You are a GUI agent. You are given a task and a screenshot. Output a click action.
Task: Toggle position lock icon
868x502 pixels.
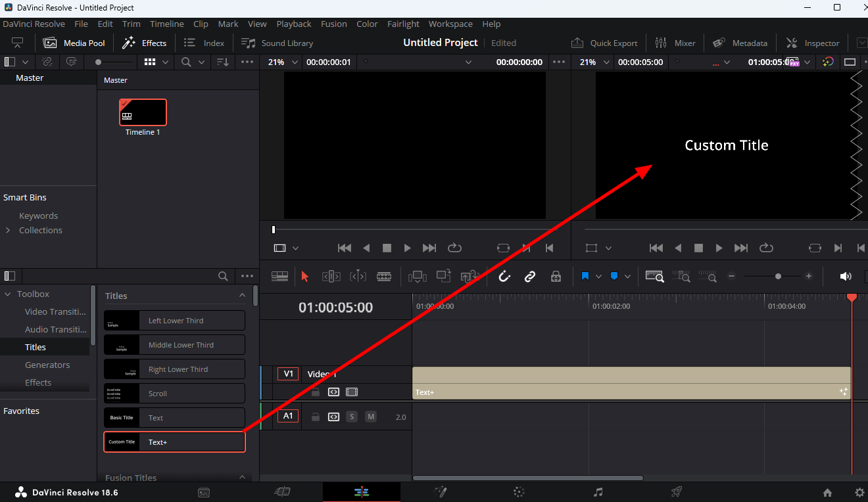[x=556, y=277]
